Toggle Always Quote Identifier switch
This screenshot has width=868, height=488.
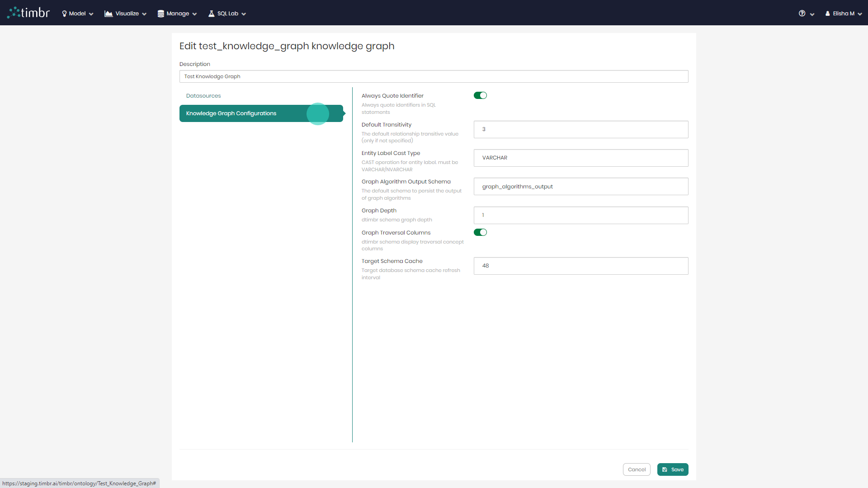pyautogui.click(x=480, y=95)
